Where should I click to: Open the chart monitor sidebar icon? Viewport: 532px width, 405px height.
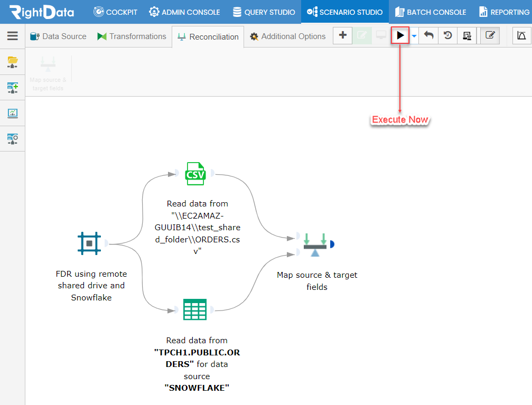tap(13, 113)
